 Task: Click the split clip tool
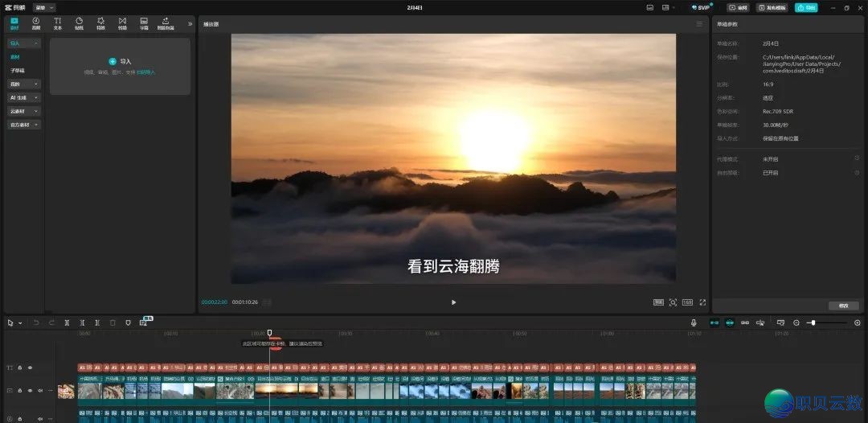(67, 322)
